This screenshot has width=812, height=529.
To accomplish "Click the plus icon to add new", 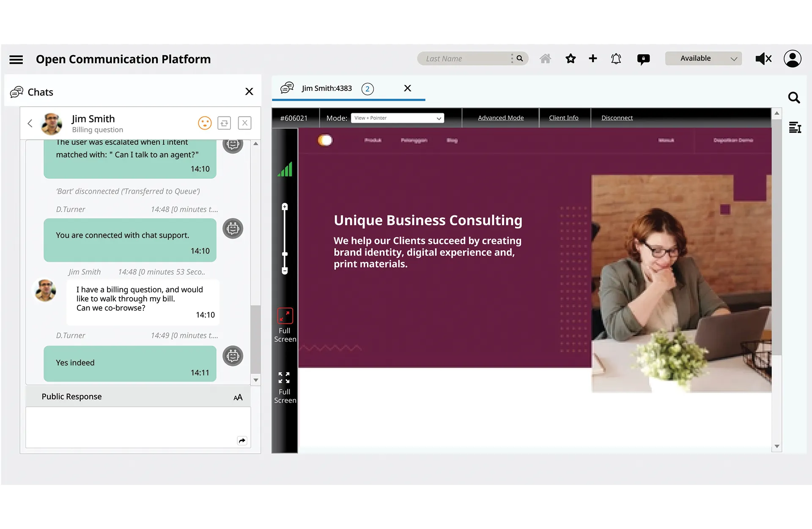I will 593,59.
